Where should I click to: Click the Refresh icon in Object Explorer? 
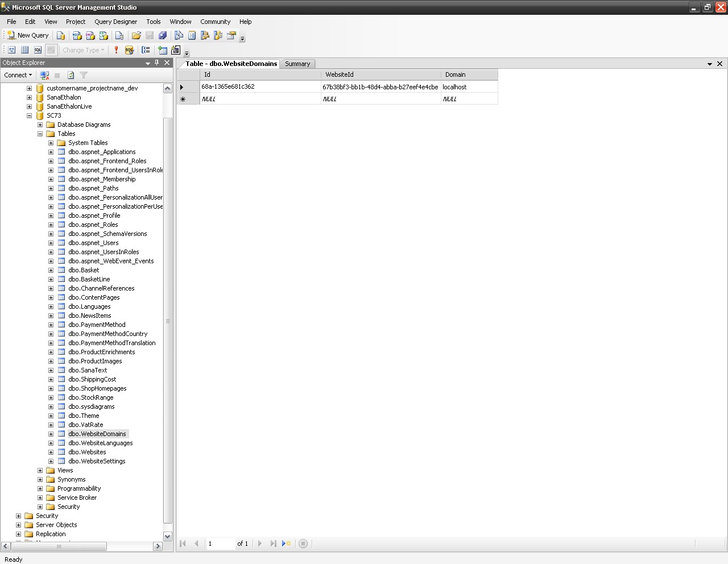point(71,75)
